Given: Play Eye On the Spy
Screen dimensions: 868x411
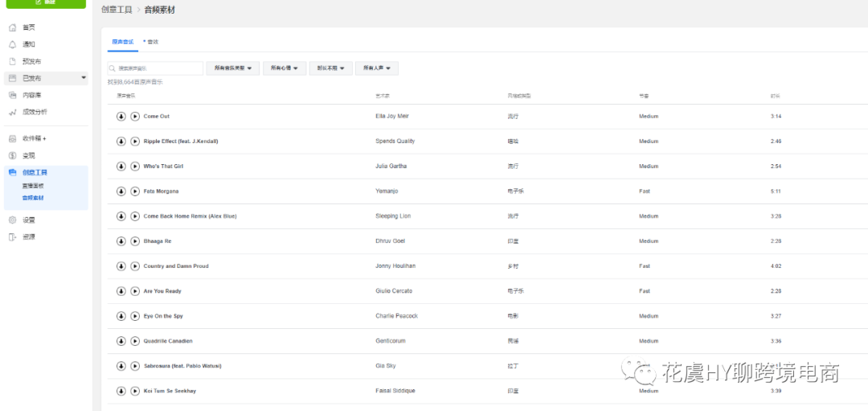Looking at the screenshot, I should pos(135,316).
